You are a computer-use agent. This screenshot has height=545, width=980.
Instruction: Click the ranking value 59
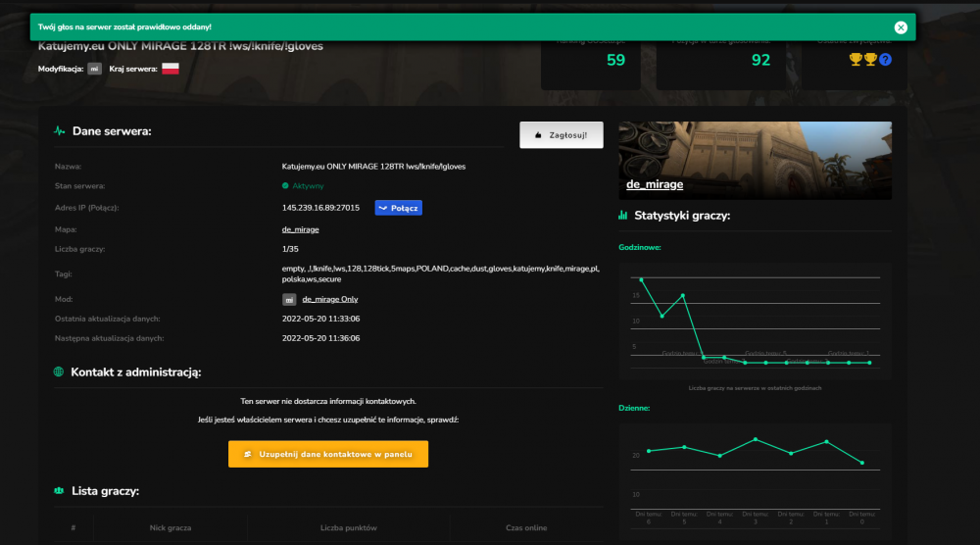pos(615,60)
